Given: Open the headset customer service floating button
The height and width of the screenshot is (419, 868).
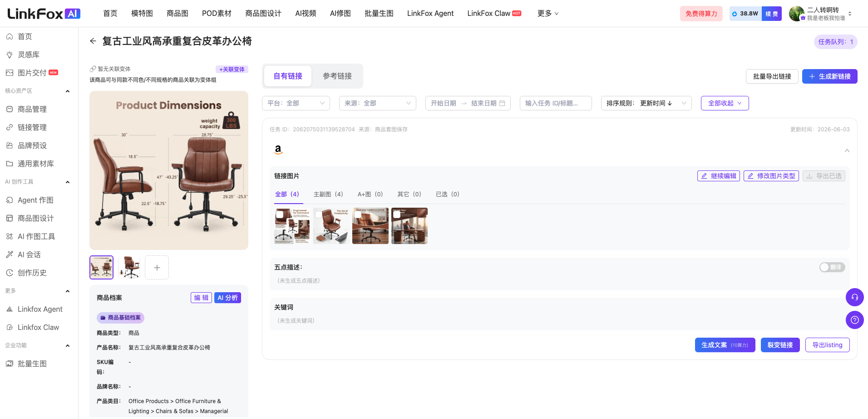Looking at the screenshot, I should point(855,297).
